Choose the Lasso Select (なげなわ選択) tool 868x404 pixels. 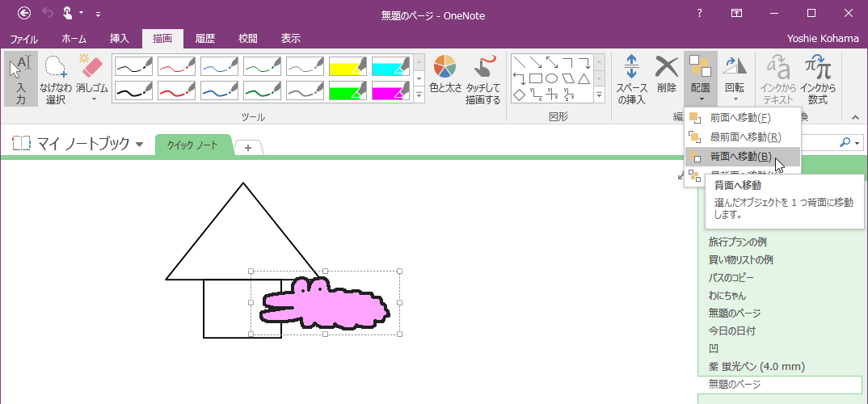pyautogui.click(x=56, y=78)
